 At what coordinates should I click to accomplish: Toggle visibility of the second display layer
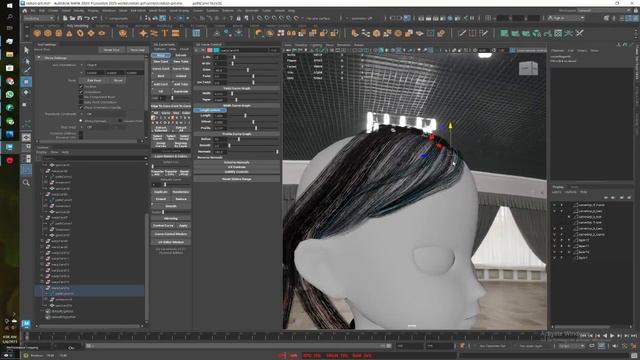(x=554, y=211)
